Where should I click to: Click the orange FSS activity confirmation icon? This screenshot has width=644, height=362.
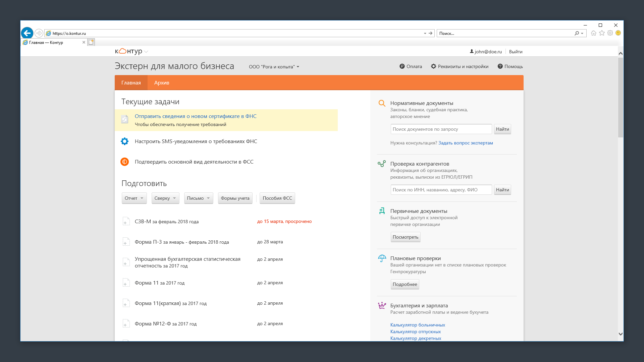124,162
